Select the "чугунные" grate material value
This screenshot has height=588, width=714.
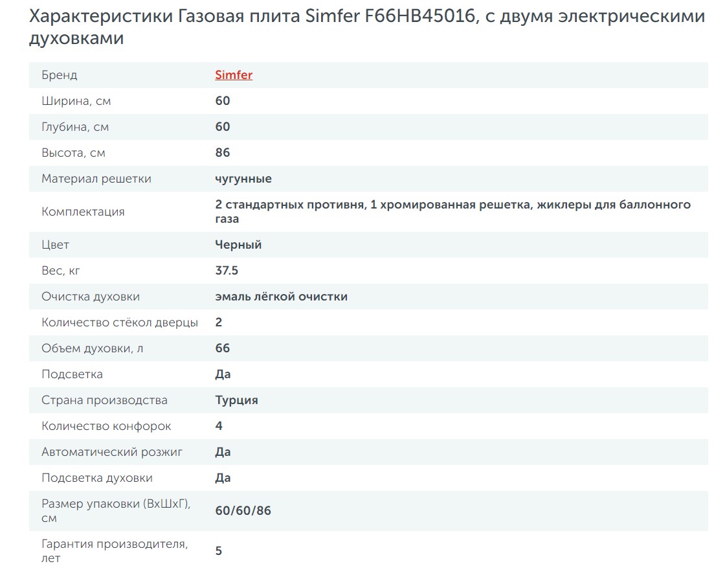click(243, 179)
